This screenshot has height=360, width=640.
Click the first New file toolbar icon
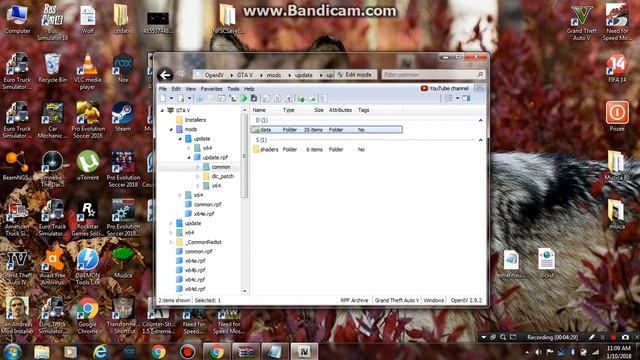pos(163,98)
